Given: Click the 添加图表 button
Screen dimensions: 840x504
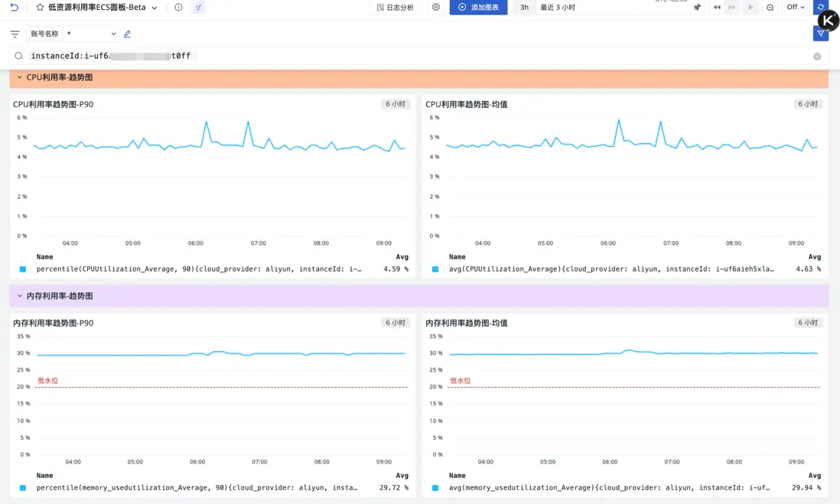Looking at the screenshot, I should click(478, 8).
